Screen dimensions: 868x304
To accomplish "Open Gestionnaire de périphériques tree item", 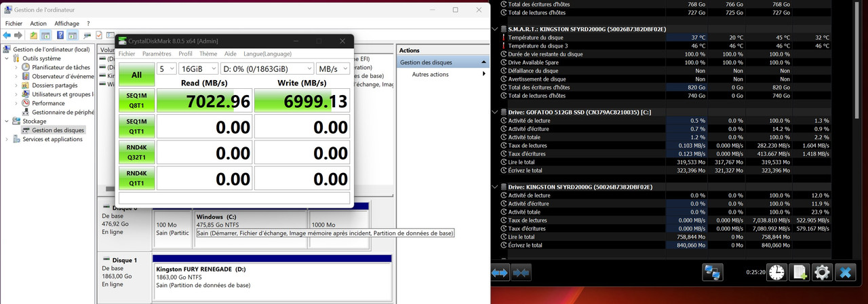I will click(62, 112).
